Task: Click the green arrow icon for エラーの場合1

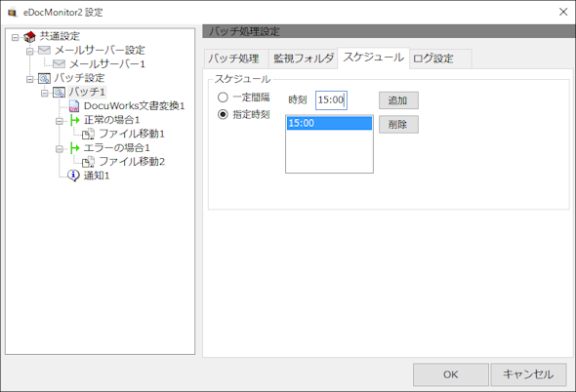Action: coord(74,147)
